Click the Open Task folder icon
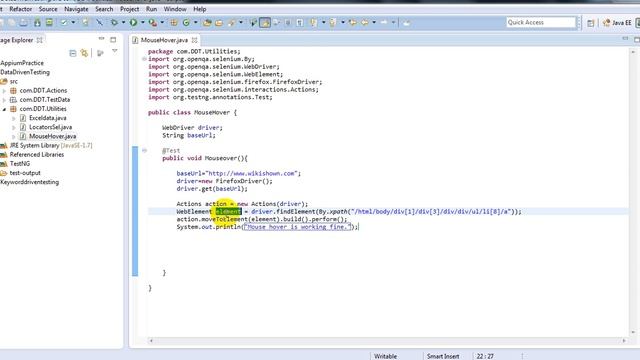The width and height of the screenshot is (640, 360). [x=219, y=23]
